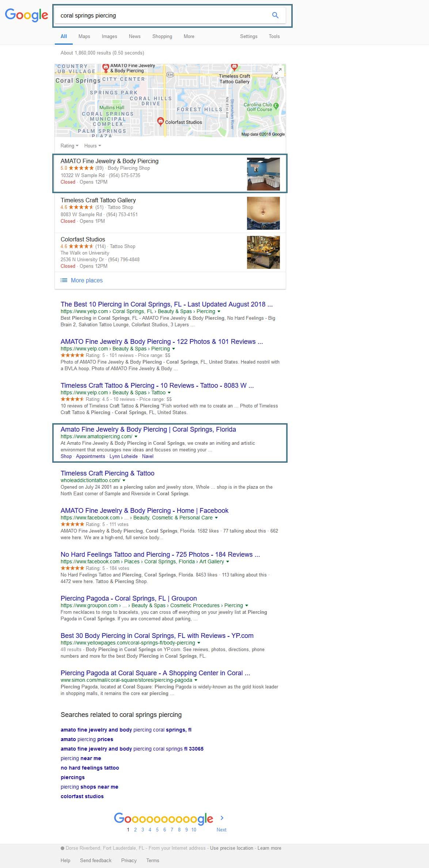429x868 pixels.
Task: Click the Lynn Loheide sitelink
Action: tap(124, 456)
